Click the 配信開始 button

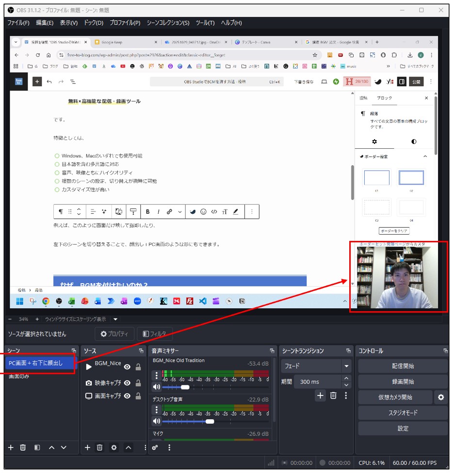(x=403, y=366)
